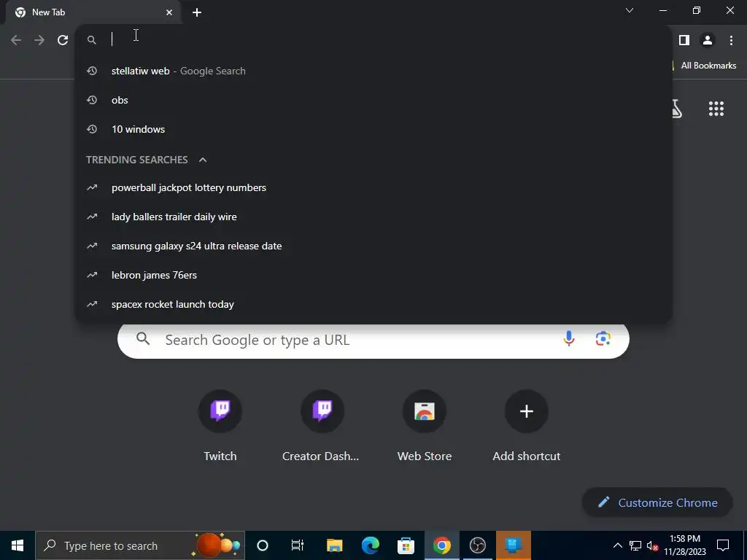The height and width of the screenshot is (560, 747).
Task: Close the New Tab tab
Action: point(169,12)
